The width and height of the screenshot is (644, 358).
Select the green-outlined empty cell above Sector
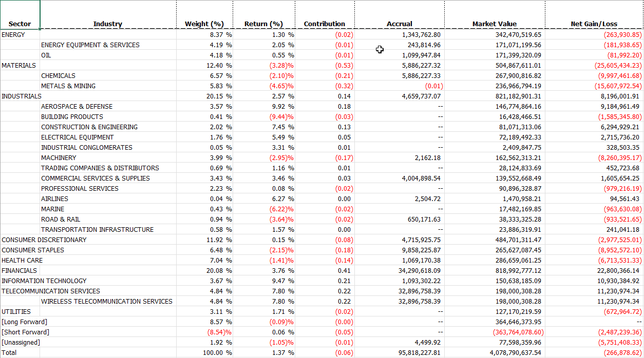pos(20,10)
